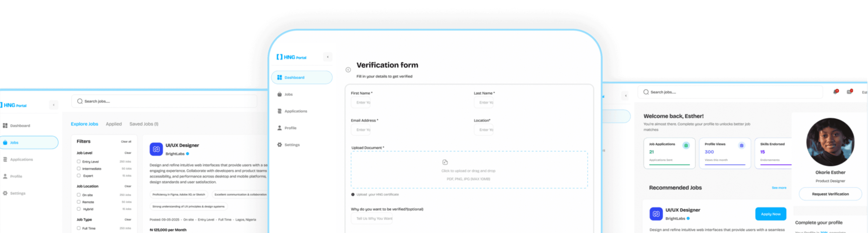Open notifications via the bell icon
The height and width of the screenshot is (233, 868).
click(x=836, y=91)
